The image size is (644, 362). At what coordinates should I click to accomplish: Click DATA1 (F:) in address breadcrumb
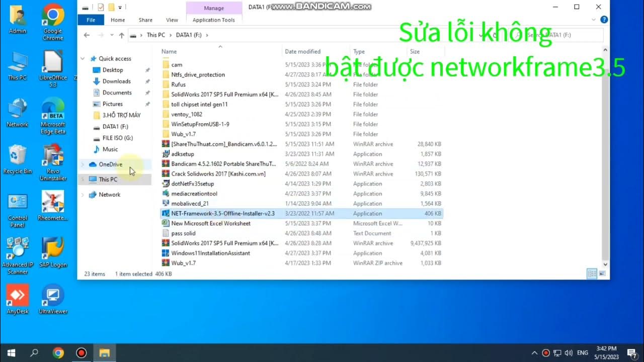click(190, 35)
